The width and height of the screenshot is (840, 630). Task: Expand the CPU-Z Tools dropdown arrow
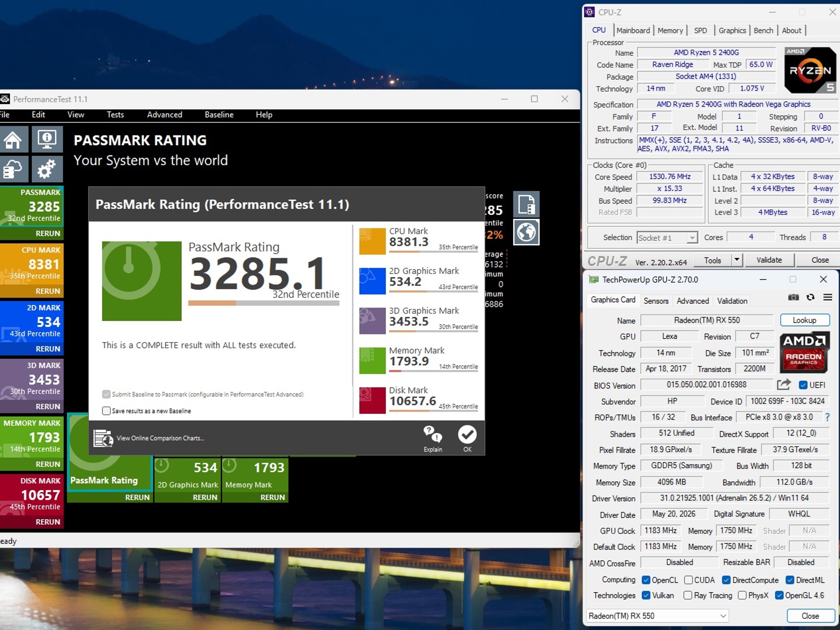pos(737,260)
